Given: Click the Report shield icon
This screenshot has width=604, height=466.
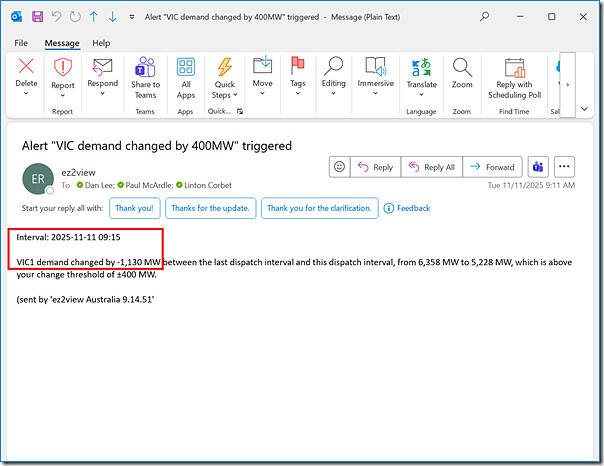Looking at the screenshot, I should pyautogui.click(x=63, y=67).
